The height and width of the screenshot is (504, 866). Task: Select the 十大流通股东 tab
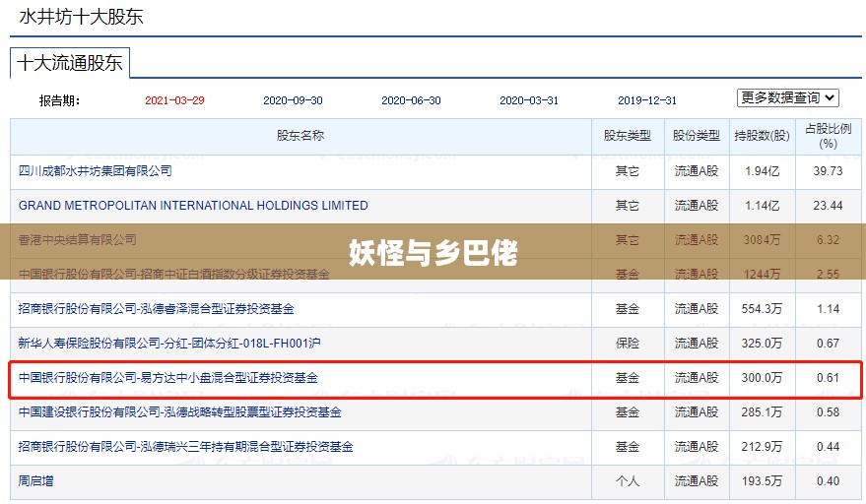point(70,63)
